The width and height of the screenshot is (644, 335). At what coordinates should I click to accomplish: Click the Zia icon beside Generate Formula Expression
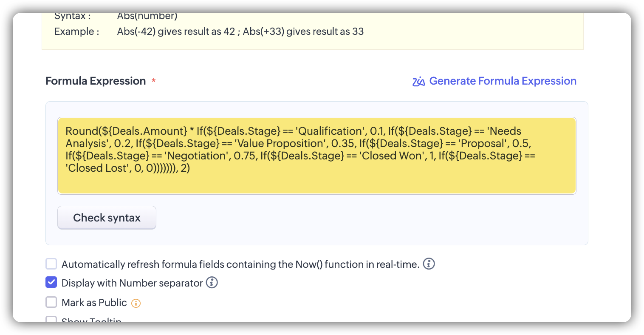tap(418, 81)
